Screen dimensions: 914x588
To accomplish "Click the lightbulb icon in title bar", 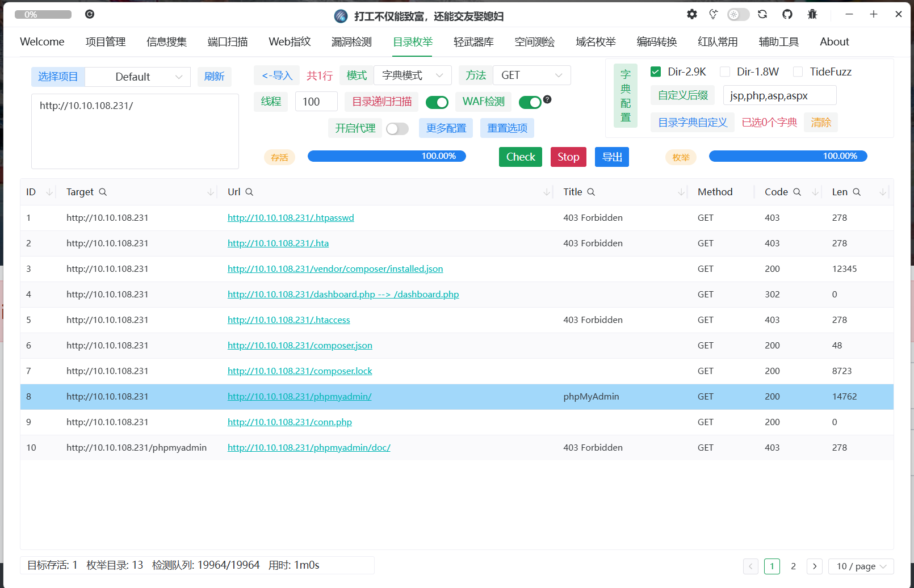I will point(714,14).
